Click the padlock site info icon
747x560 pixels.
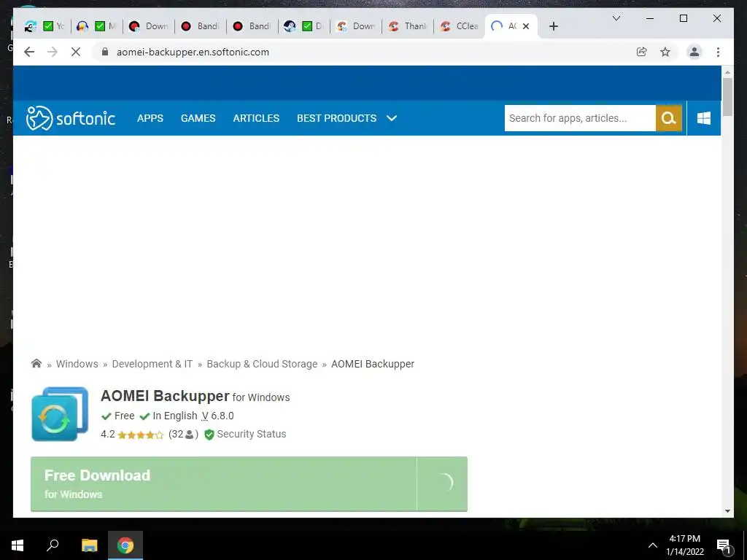105,52
